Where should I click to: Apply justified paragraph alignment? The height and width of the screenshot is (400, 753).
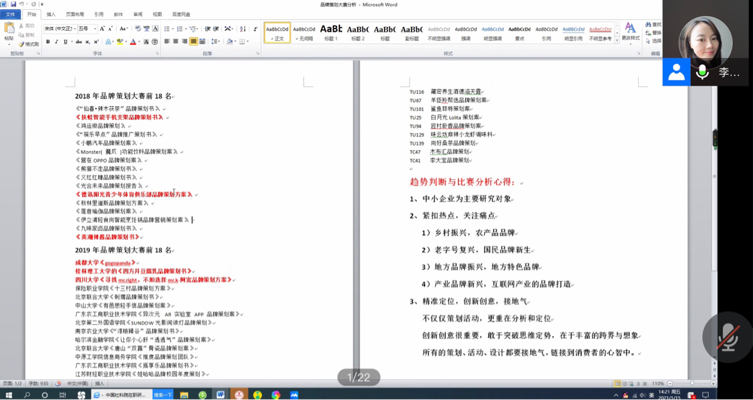(192, 42)
